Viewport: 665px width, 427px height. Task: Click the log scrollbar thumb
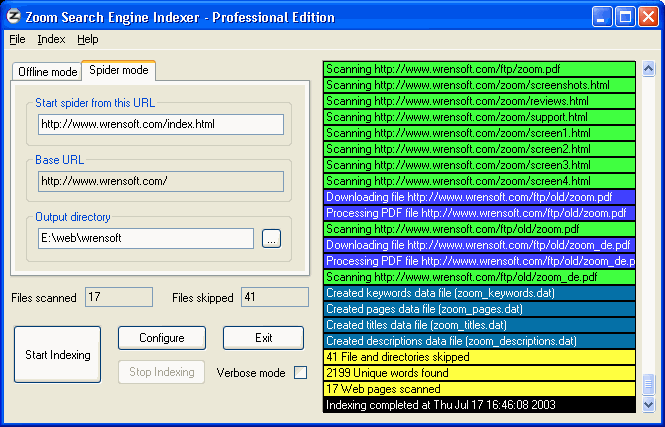tap(648, 384)
